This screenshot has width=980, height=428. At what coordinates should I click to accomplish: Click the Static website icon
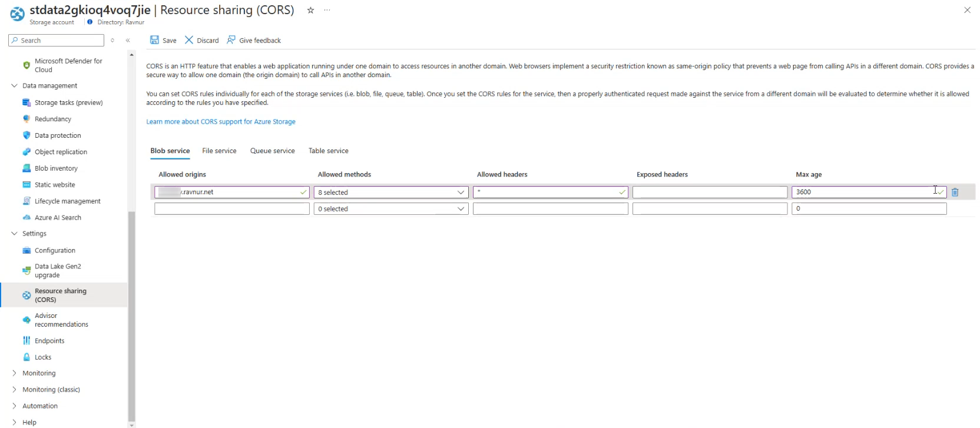[27, 185]
